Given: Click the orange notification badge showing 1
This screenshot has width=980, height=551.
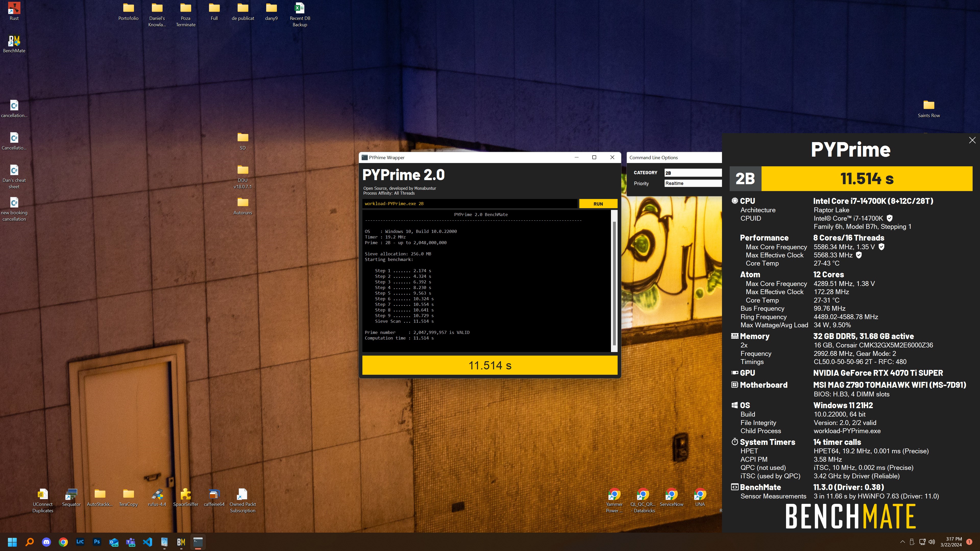Looking at the screenshot, I should [969, 542].
